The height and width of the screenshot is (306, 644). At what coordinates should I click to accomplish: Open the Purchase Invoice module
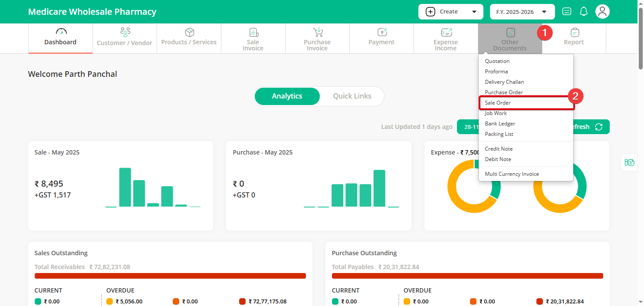pyautogui.click(x=317, y=39)
